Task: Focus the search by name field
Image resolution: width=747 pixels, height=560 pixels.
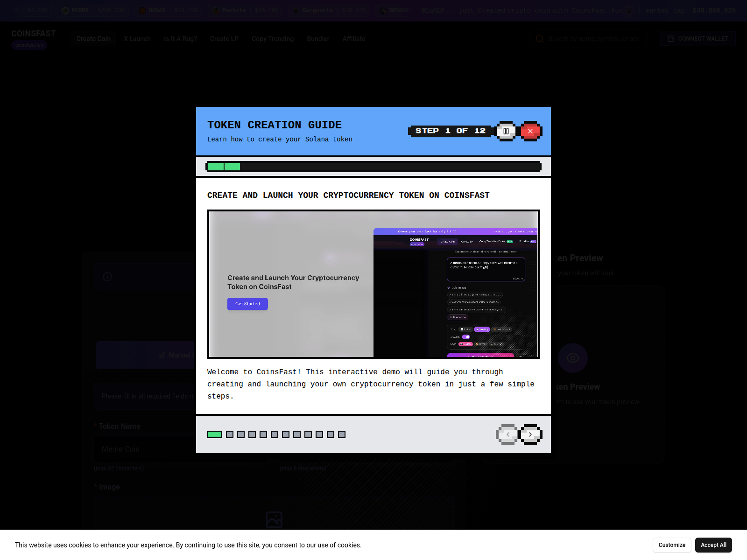Action: click(594, 39)
